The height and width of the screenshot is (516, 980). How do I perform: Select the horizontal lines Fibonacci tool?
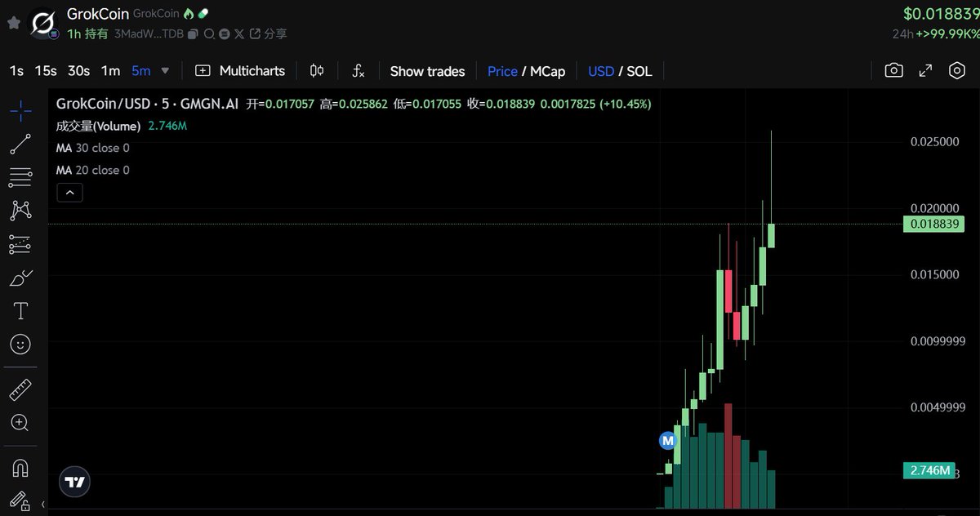tap(20, 177)
